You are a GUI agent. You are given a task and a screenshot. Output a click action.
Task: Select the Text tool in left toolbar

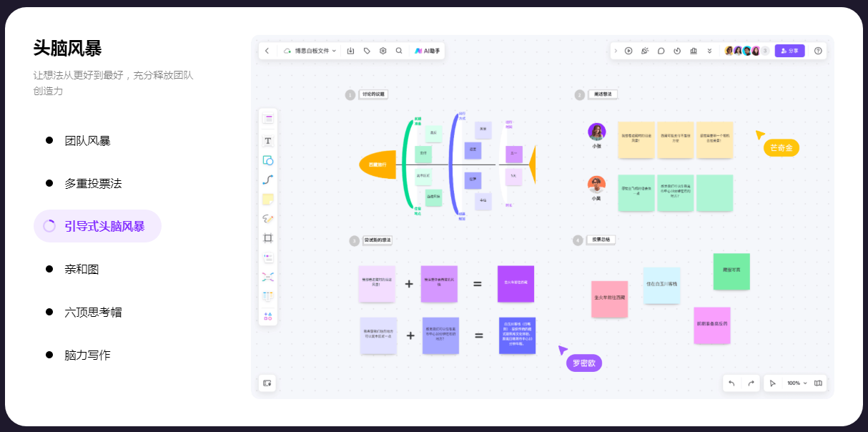[x=268, y=141]
